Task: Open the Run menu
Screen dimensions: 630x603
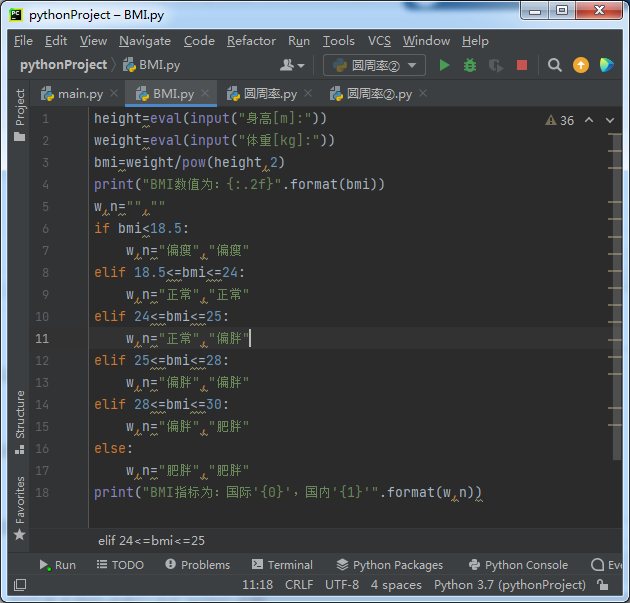Action: click(x=299, y=41)
